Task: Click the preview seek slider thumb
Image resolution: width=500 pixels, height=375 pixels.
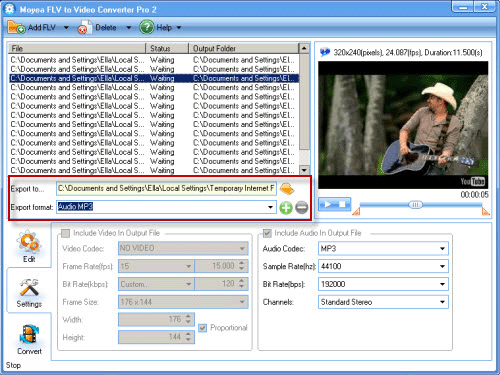Action: point(415,205)
